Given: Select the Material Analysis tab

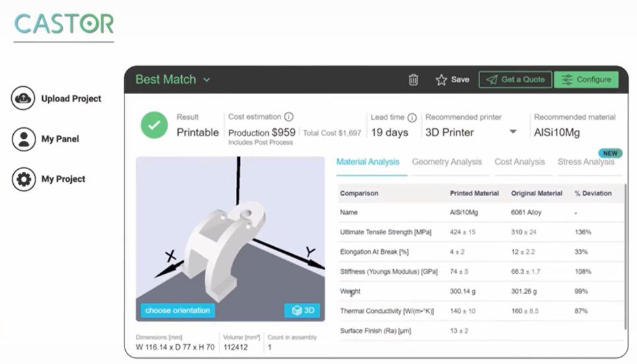Looking at the screenshot, I should [x=368, y=162].
